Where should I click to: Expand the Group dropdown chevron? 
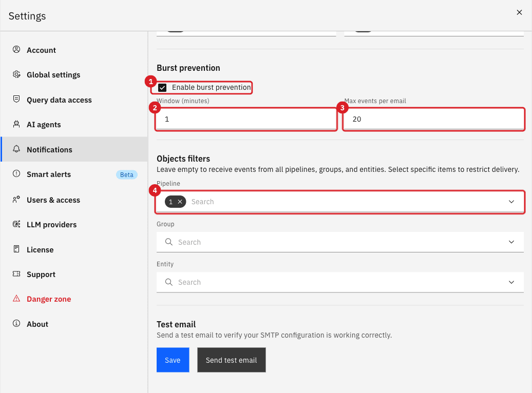tap(511, 242)
